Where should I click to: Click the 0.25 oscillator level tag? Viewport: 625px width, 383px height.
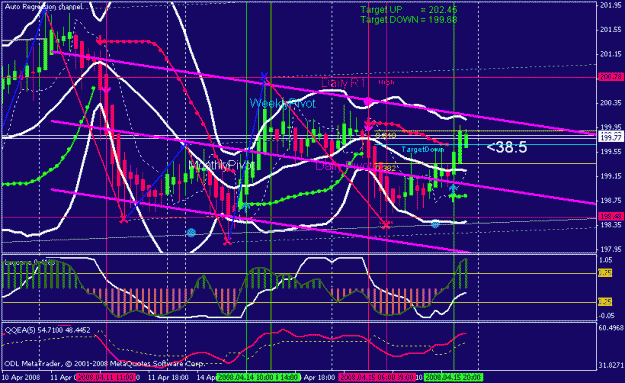click(x=605, y=302)
